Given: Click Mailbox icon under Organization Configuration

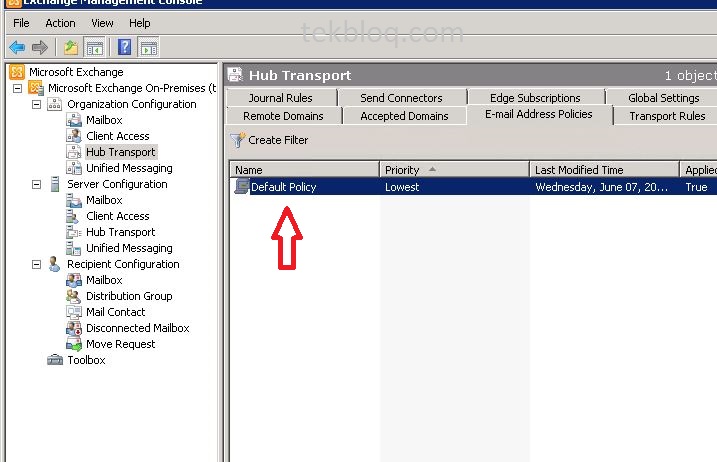Looking at the screenshot, I should [x=74, y=120].
